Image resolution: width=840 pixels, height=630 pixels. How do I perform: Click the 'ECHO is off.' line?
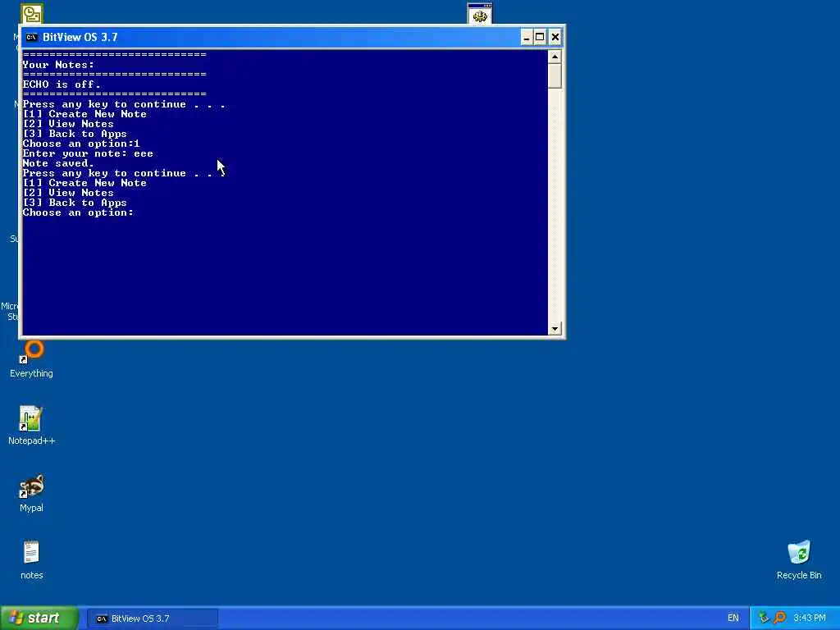coord(62,84)
